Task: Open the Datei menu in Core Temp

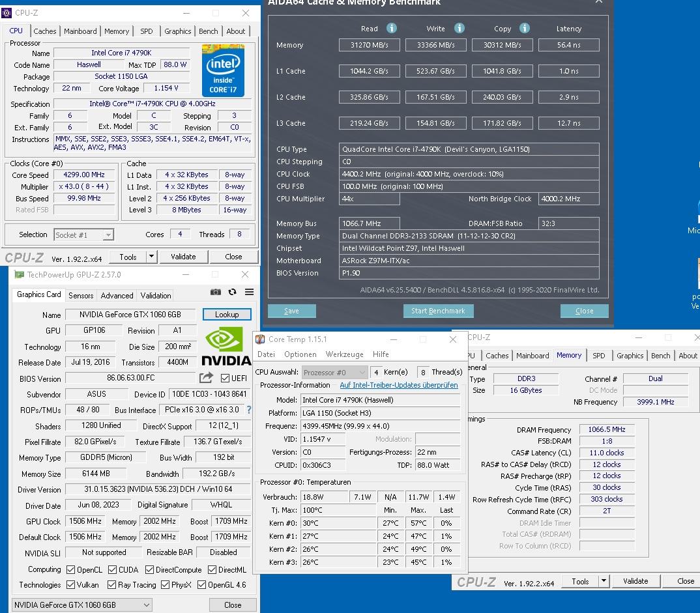Action: pos(266,354)
